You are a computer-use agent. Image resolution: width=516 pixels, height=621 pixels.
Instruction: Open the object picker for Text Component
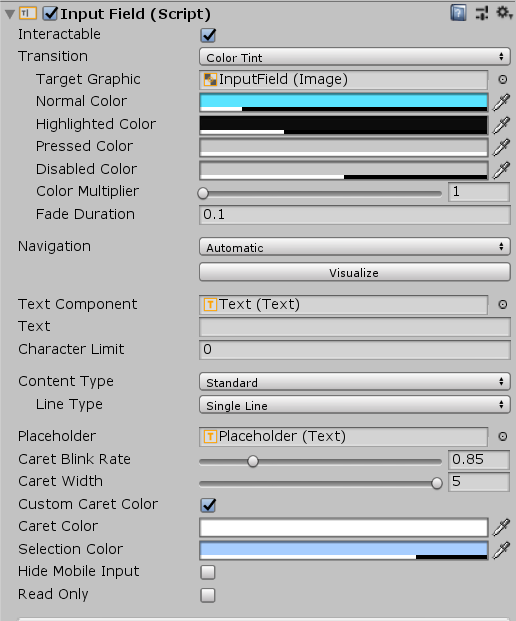[503, 305]
